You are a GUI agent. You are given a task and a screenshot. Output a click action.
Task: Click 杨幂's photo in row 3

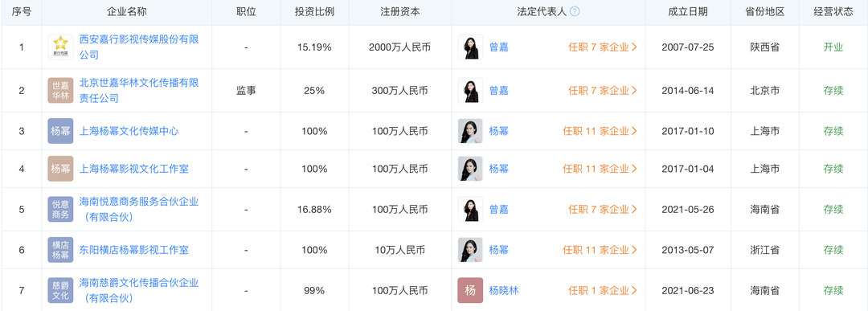pyautogui.click(x=470, y=131)
